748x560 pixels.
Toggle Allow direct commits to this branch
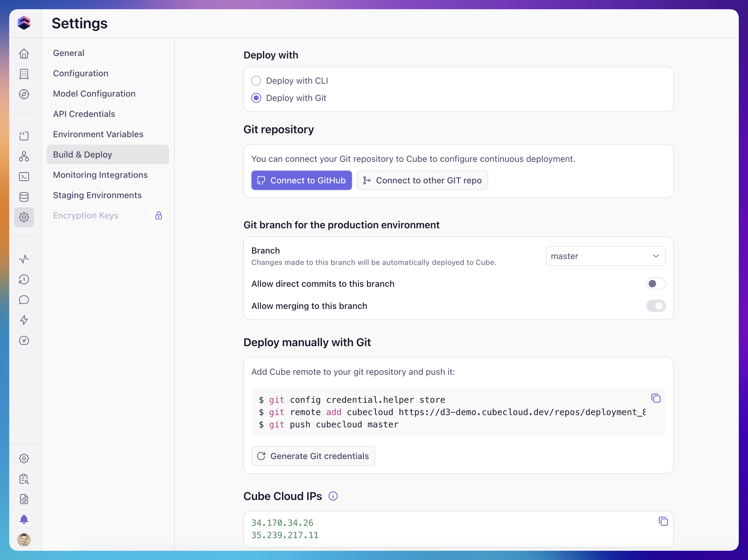tap(656, 284)
